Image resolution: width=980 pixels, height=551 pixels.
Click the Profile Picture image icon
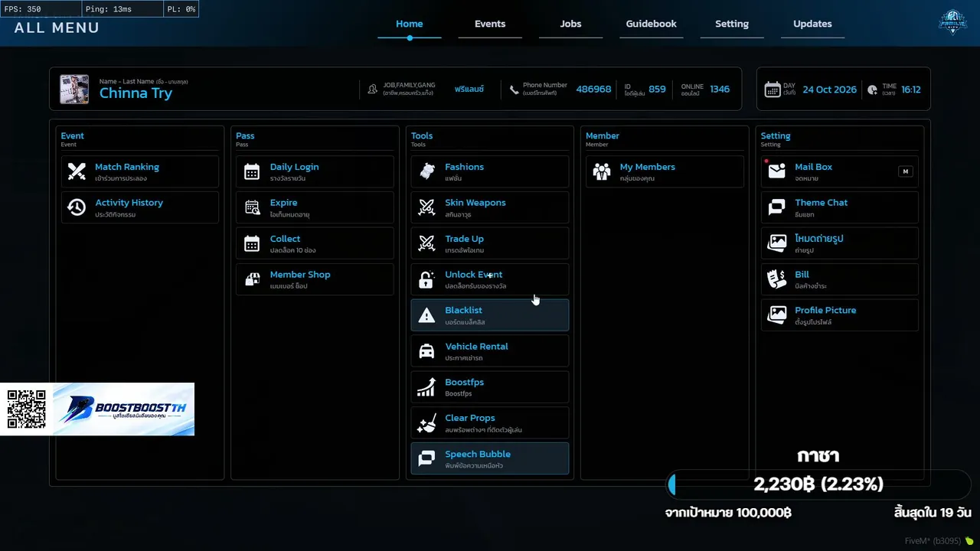click(x=777, y=315)
